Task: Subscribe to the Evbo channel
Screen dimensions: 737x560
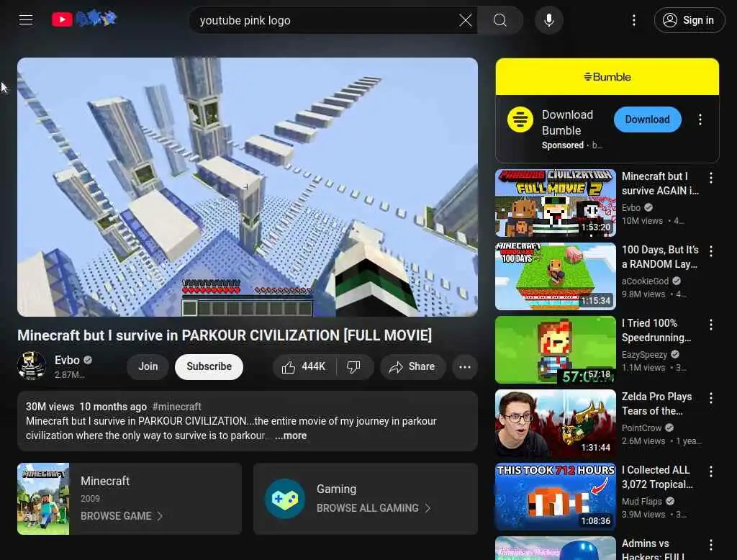Action: (209, 367)
